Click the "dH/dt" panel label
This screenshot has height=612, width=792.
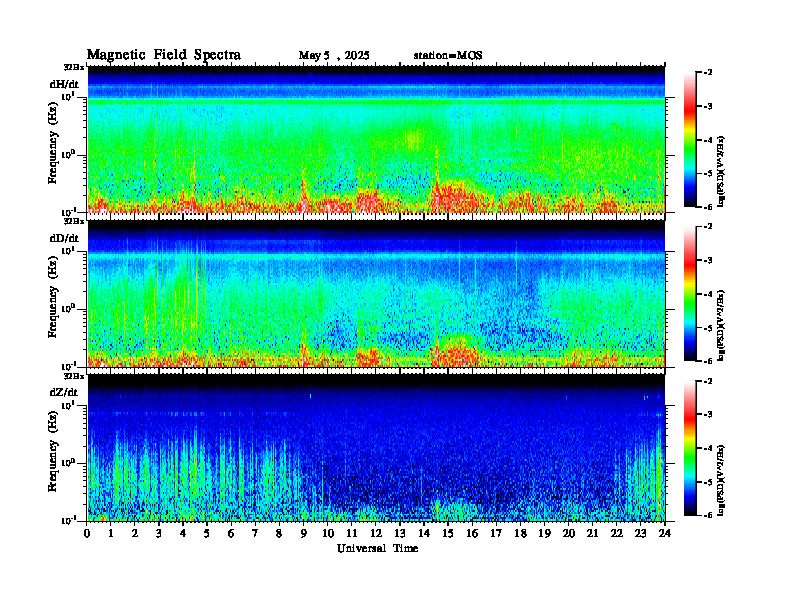coord(64,84)
